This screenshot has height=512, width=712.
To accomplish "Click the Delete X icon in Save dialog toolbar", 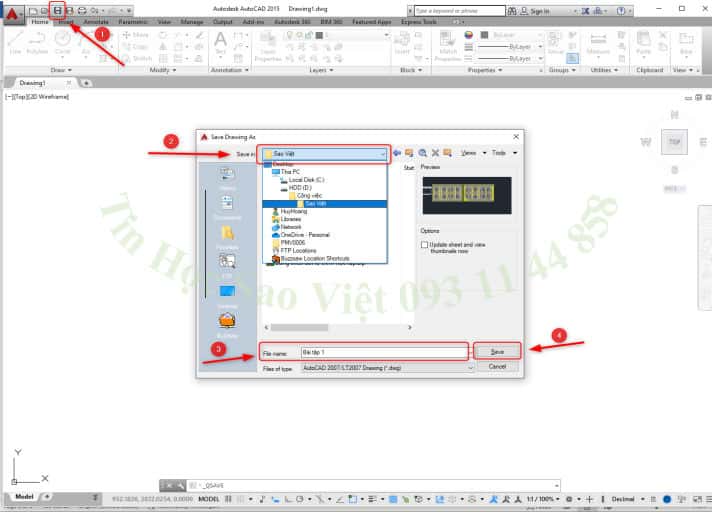I will pyautogui.click(x=435, y=153).
